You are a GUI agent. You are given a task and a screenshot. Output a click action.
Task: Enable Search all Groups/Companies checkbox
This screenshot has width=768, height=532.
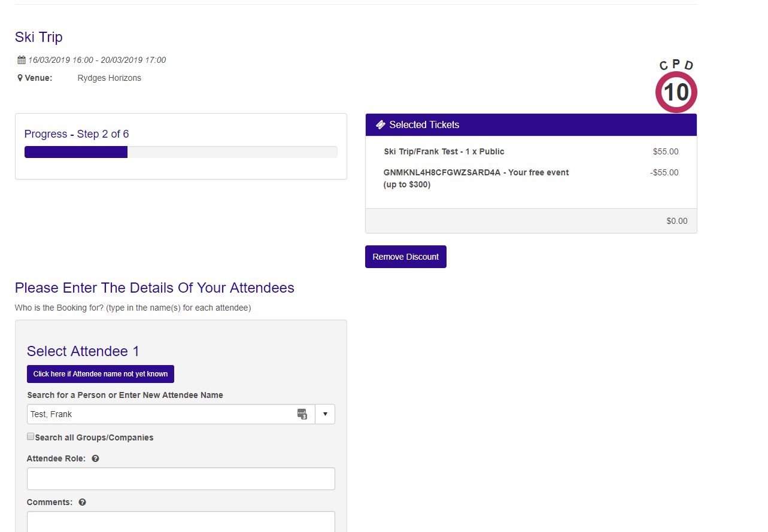point(31,437)
